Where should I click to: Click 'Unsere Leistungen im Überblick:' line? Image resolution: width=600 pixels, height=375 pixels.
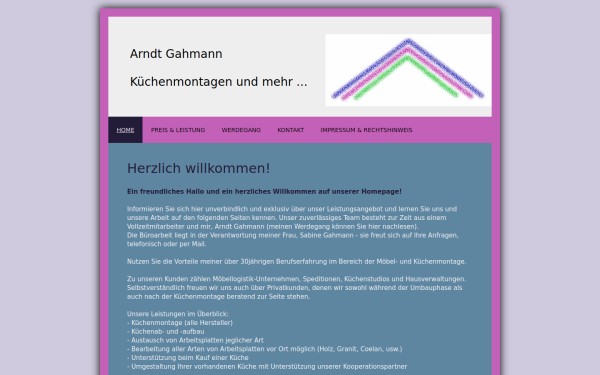coord(178,314)
